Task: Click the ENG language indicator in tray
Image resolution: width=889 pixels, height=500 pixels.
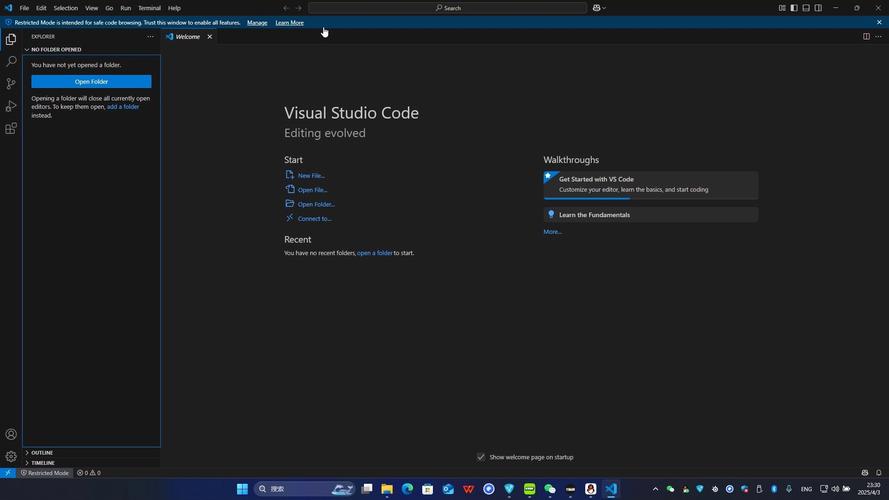Action: click(x=806, y=489)
